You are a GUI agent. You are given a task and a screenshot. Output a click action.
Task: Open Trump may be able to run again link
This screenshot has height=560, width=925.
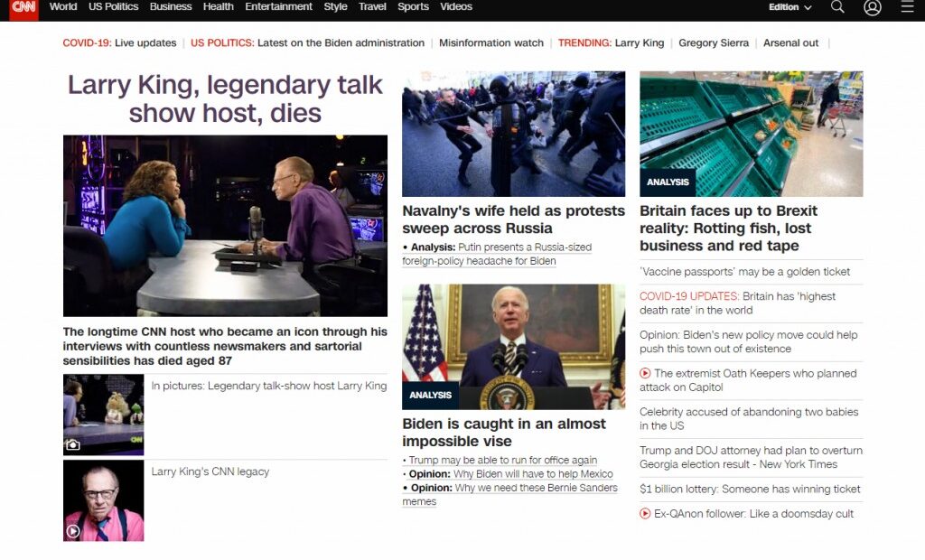click(x=502, y=461)
